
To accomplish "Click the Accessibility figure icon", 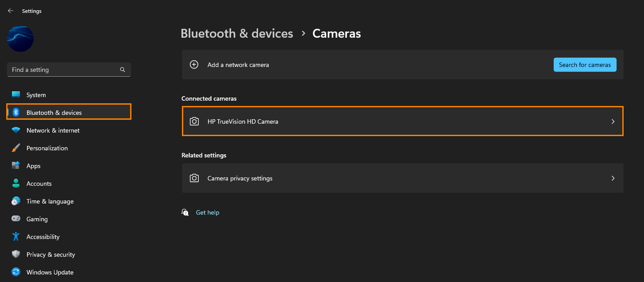I will click(16, 237).
